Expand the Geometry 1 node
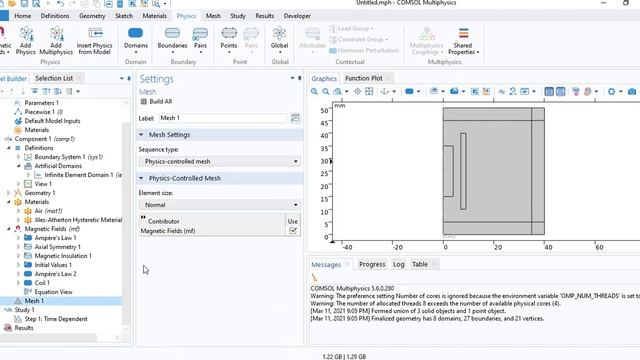The width and height of the screenshot is (640, 360). (x=9, y=193)
